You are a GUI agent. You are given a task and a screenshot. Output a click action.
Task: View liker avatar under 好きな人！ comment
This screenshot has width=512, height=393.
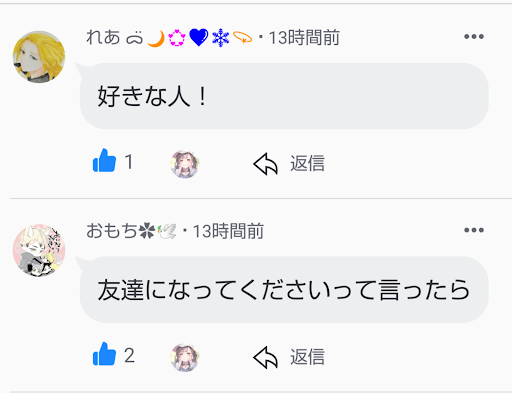(185, 164)
